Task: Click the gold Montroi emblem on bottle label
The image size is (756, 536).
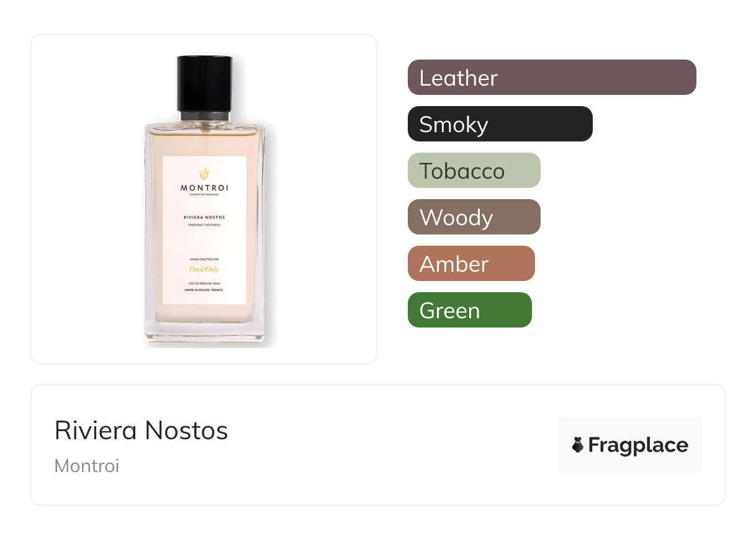Action: coord(204,175)
